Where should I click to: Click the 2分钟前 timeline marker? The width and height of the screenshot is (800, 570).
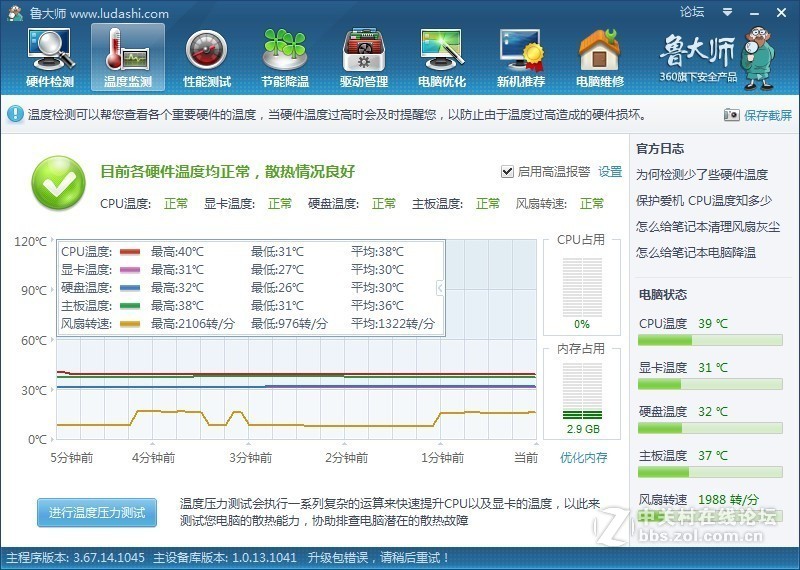pos(346,457)
